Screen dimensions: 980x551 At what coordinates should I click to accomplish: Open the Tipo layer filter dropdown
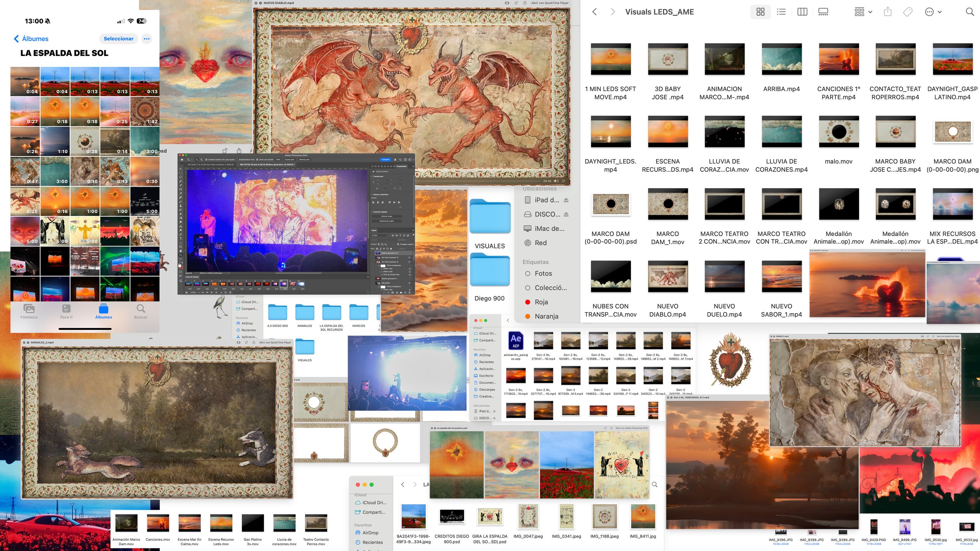pos(379,235)
